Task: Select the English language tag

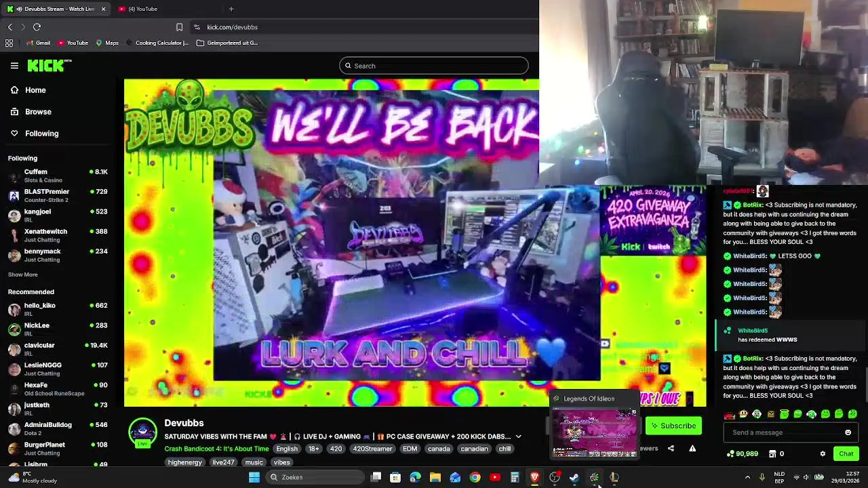Action: (287, 449)
